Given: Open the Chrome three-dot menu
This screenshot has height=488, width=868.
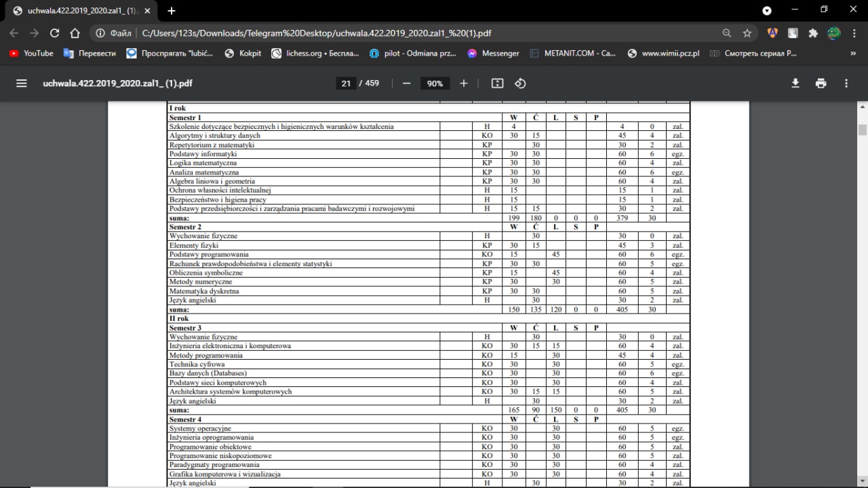Looking at the screenshot, I should 854,33.
